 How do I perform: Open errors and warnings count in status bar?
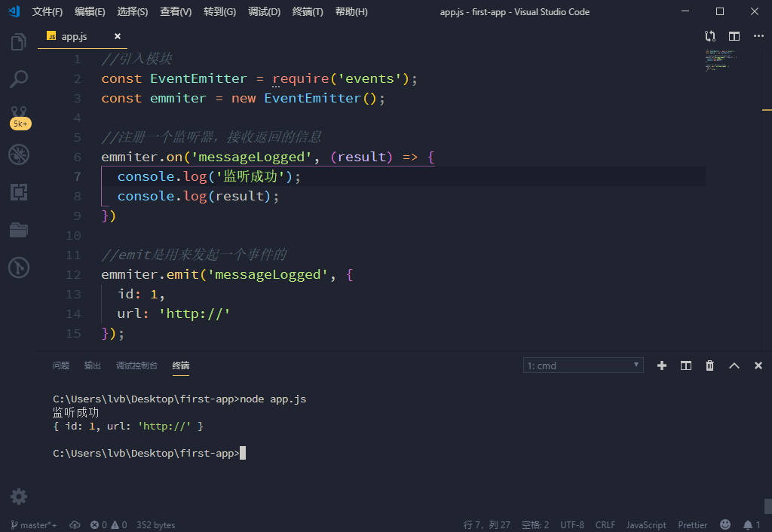(109, 525)
